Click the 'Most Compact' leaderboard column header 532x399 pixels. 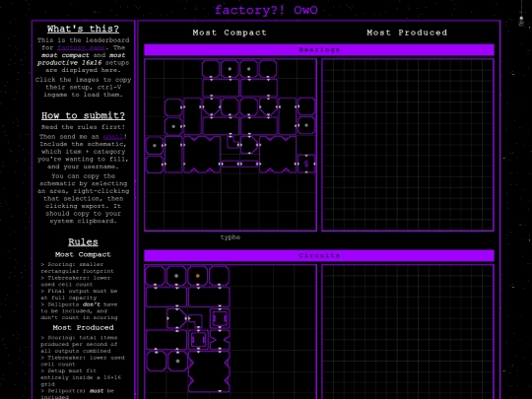tap(230, 33)
